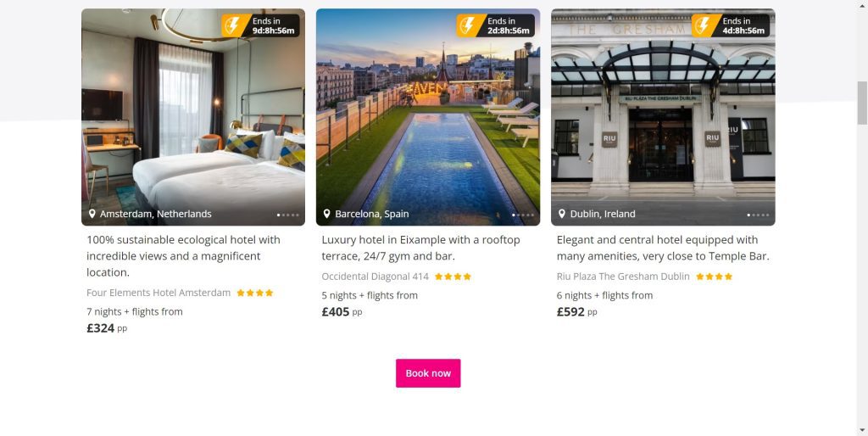Click the star rating of Four Elements Hotel
Screen dimensions: 868x436
pos(254,293)
